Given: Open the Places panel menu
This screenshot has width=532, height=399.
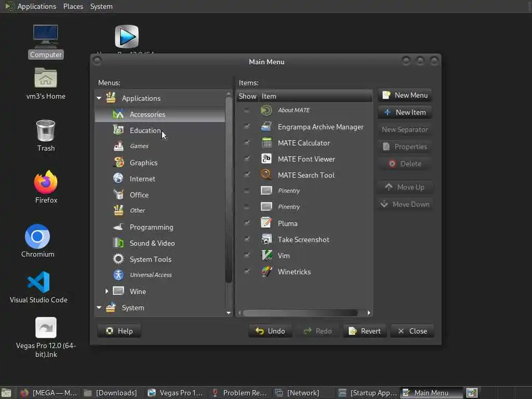Looking at the screenshot, I should click(x=73, y=6).
